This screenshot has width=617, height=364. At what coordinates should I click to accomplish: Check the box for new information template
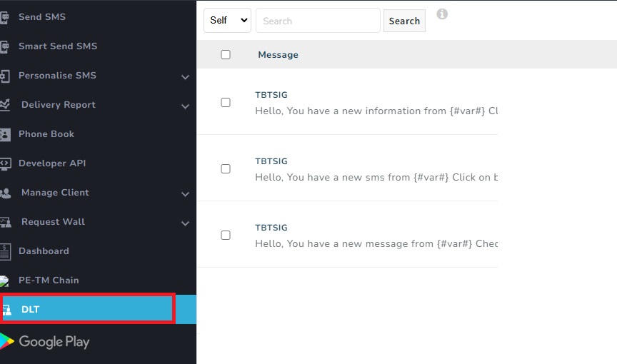[226, 103]
